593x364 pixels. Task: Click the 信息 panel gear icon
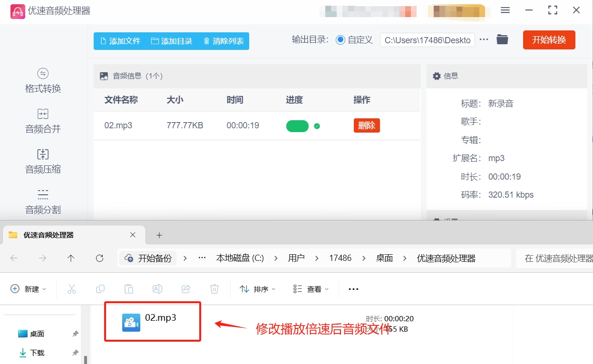point(436,76)
